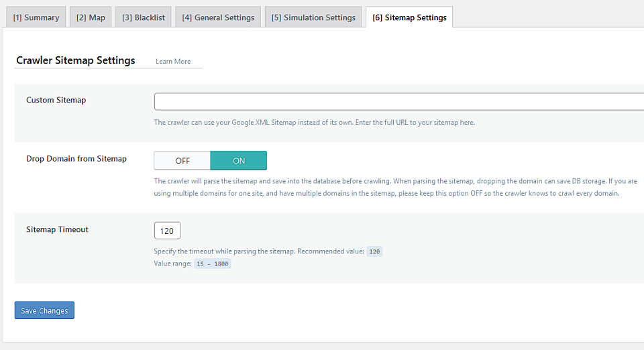Click the Crawler Sitemap Settings heading
Image resolution: width=644 pixels, height=350 pixels.
point(76,60)
